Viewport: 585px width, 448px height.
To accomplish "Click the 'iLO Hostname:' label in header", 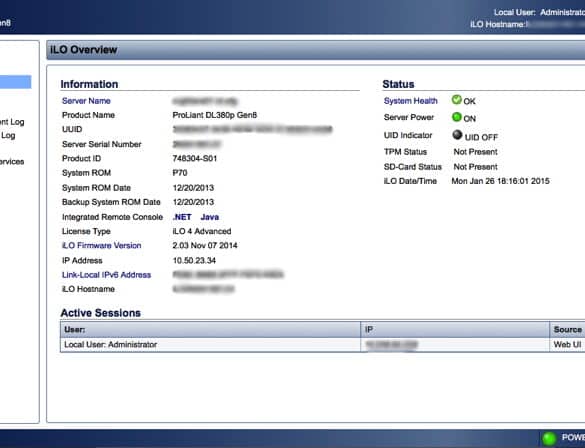I will [498, 24].
